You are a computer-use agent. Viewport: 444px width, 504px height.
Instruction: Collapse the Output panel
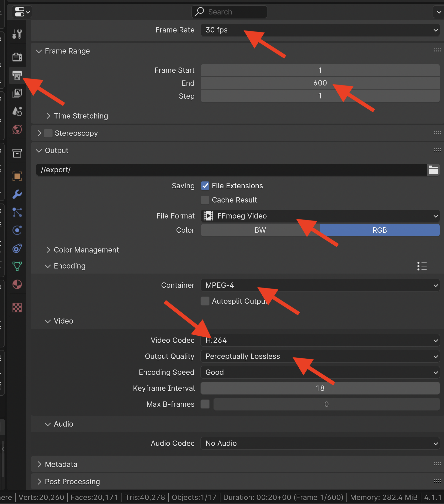(39, 151)
